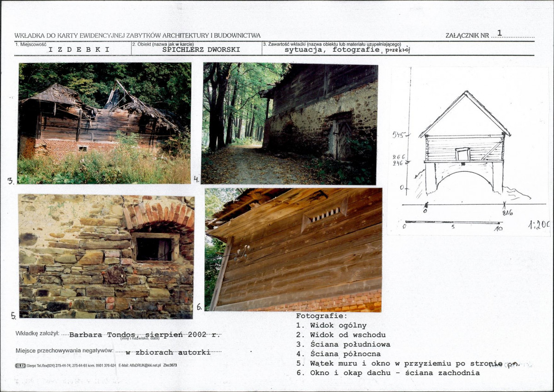
Task: Click 'w zbiorach autorki' negatives location text
Action: pyautogui.click(x=168, y=352)
